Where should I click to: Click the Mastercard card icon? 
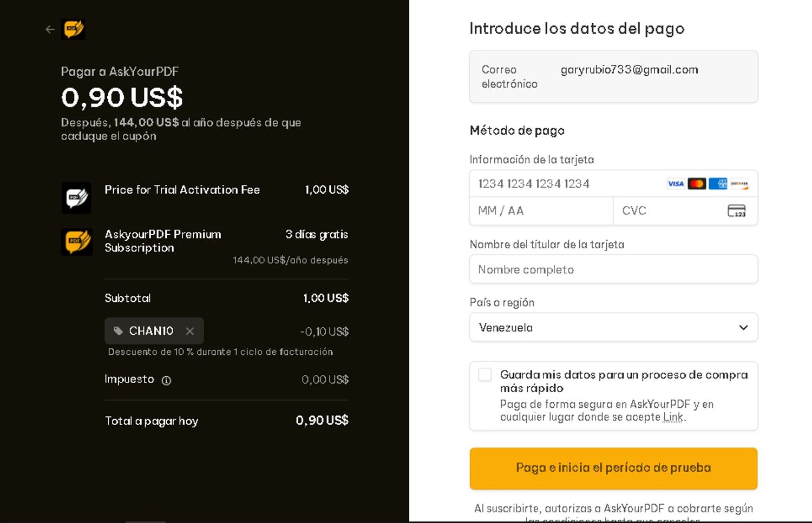[697, 184]
